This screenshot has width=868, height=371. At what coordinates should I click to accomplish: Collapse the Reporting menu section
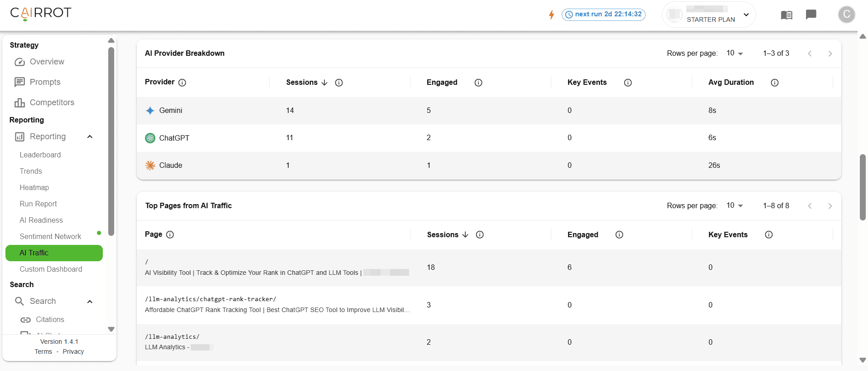[x=90, y=137]
